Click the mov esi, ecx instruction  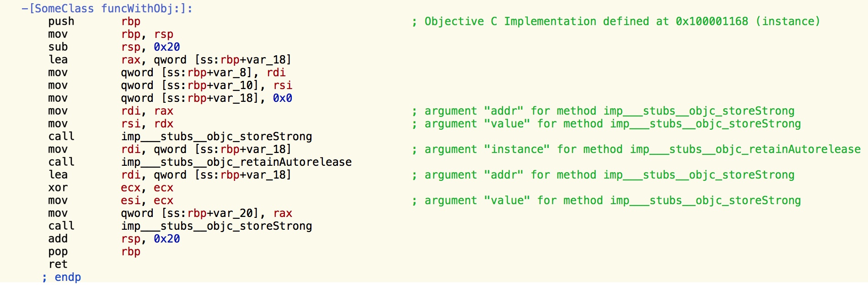point(111,201)
